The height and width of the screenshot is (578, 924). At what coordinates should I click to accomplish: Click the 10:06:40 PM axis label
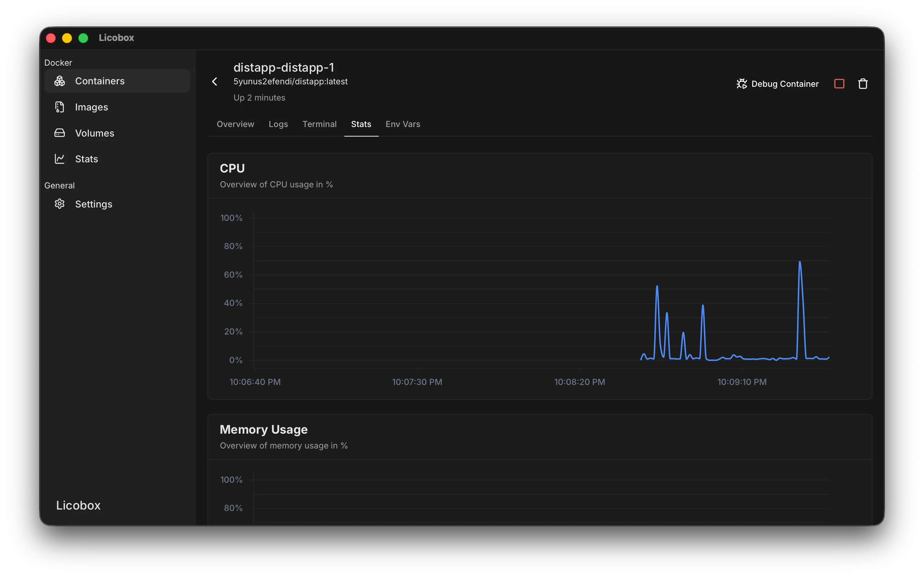click(255, 382)
